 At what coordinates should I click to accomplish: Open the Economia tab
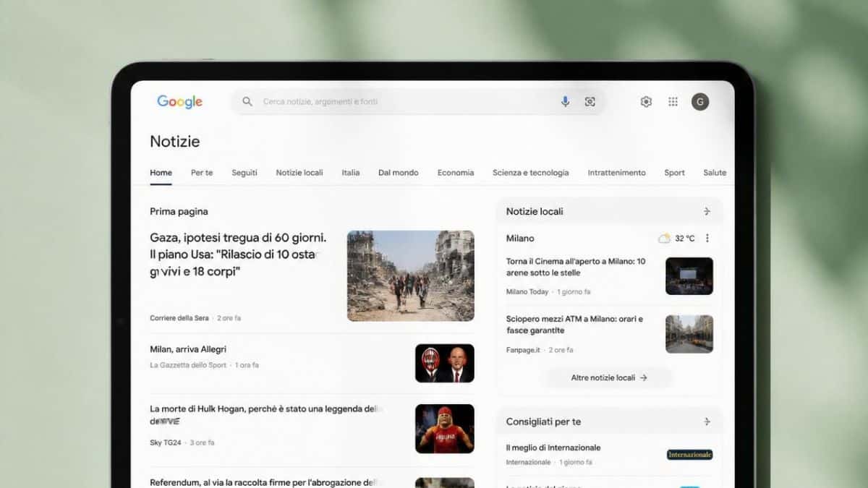tap(456, 173)
